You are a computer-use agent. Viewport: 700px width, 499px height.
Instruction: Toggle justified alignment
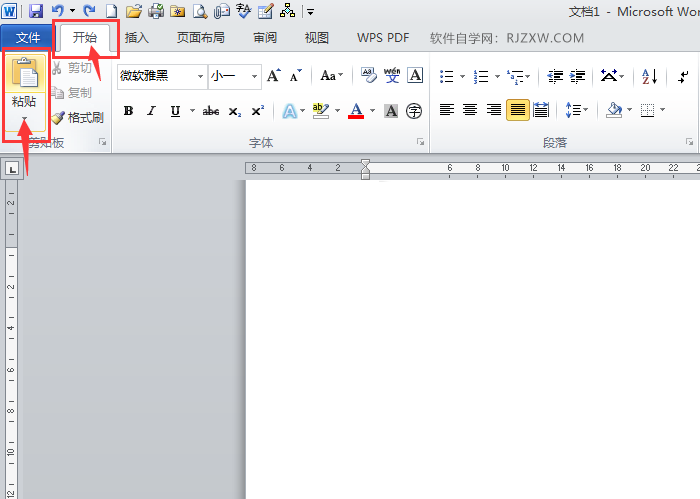[x=517, y=110]
